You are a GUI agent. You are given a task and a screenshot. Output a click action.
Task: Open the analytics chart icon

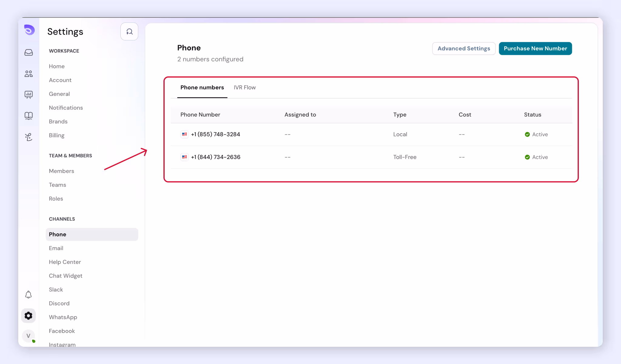tap(29, 95)
